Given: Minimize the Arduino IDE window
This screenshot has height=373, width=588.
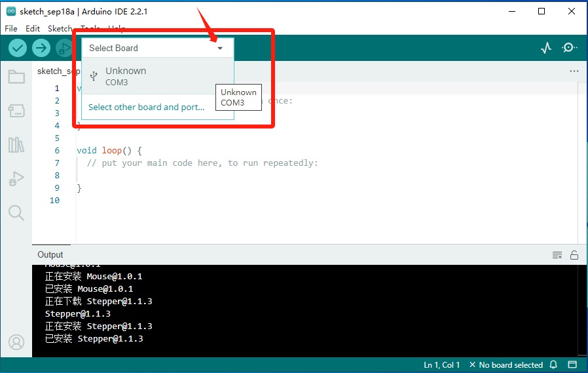Looking at the screenshot, I should (512, 11).
